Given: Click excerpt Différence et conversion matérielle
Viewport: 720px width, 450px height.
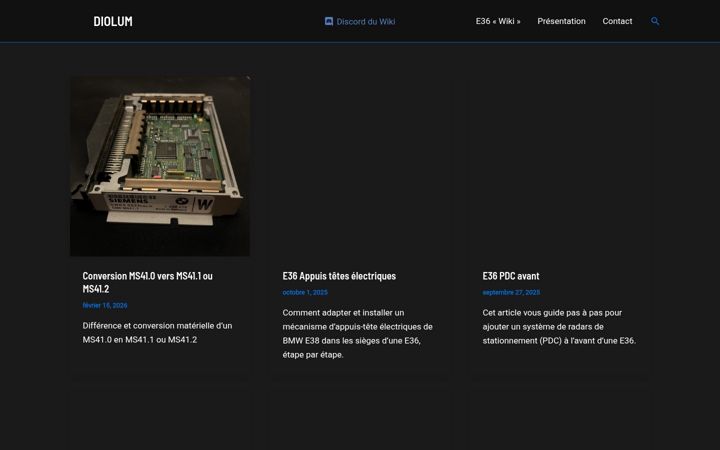Looking at the screenshot, I should (158, 332).
